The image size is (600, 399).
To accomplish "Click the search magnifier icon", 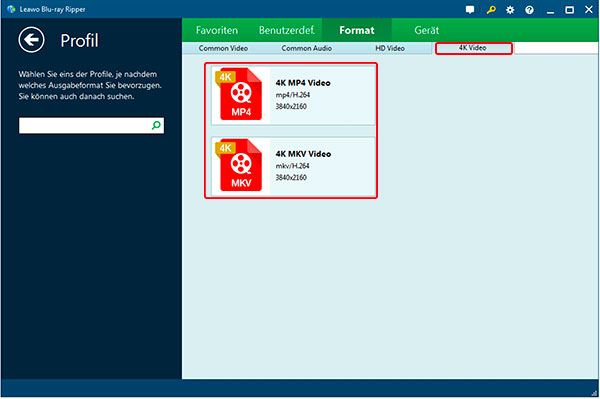I will click(x=156, y=125).
